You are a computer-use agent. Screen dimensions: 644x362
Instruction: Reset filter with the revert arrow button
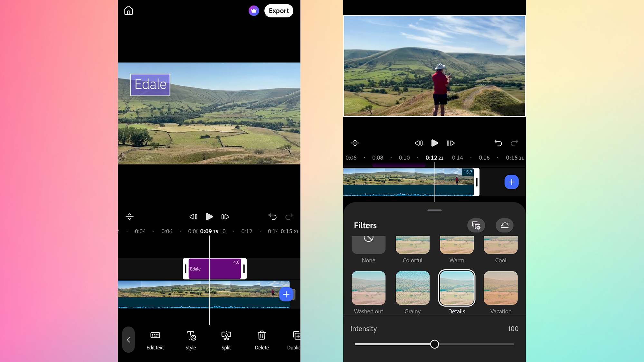coord(505,225)
